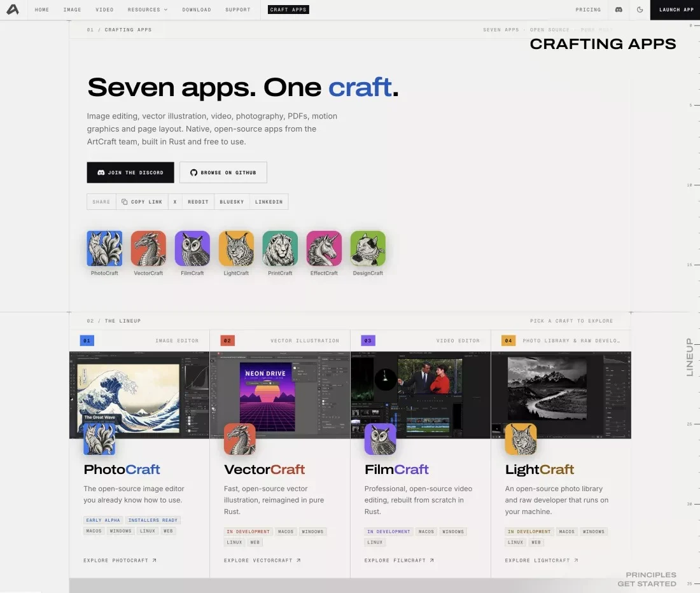
Task: Select the PrintCraft lion icon
Action: [x=280, y=249]
